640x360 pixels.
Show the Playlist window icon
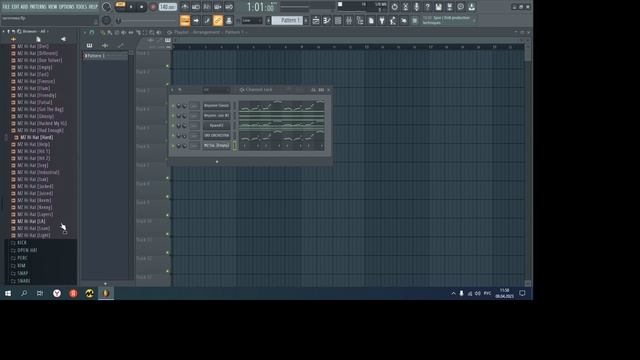click(316, 20)
